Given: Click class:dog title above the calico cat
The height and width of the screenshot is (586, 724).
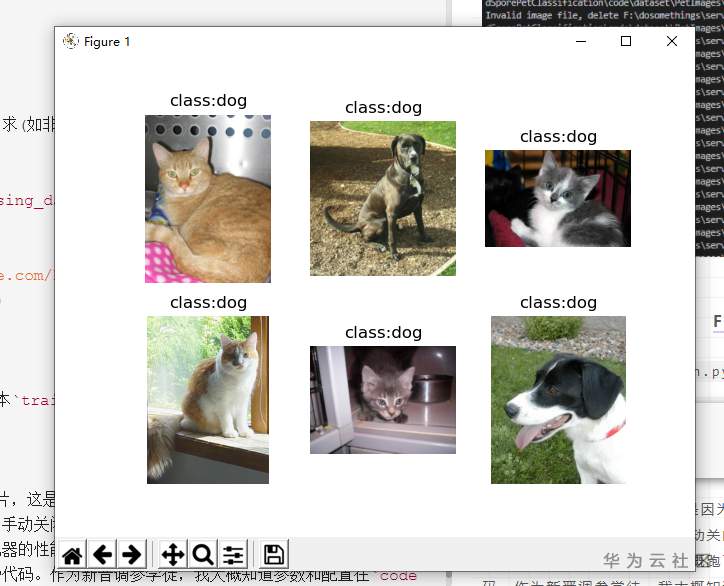Looking at the screenshot, I should [x=208, y=303].
